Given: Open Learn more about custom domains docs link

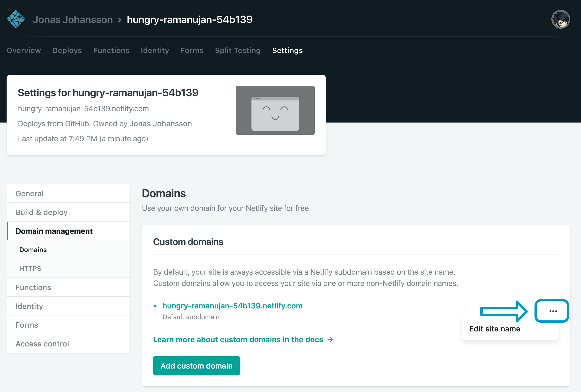Looking at the screenshot, I should click(x=243, y=339).
